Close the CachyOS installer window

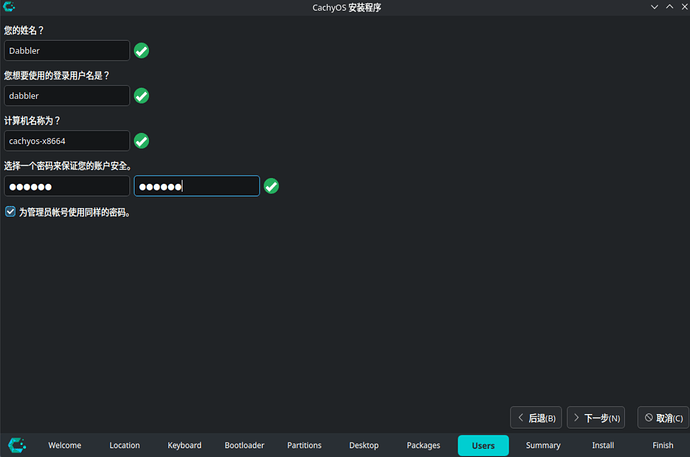pos(684,7)
